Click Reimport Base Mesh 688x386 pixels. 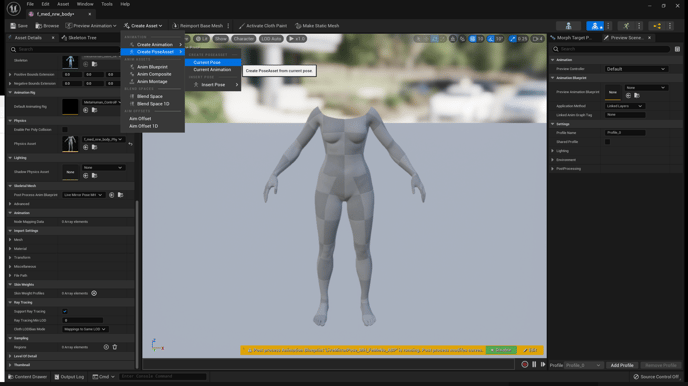click(x=197, y=26)
